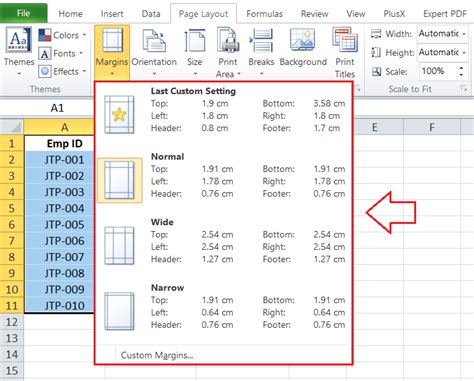
Task: Open Scale to Fit dialog launcher
Action: pyautogui.click(x=464, y=89)
